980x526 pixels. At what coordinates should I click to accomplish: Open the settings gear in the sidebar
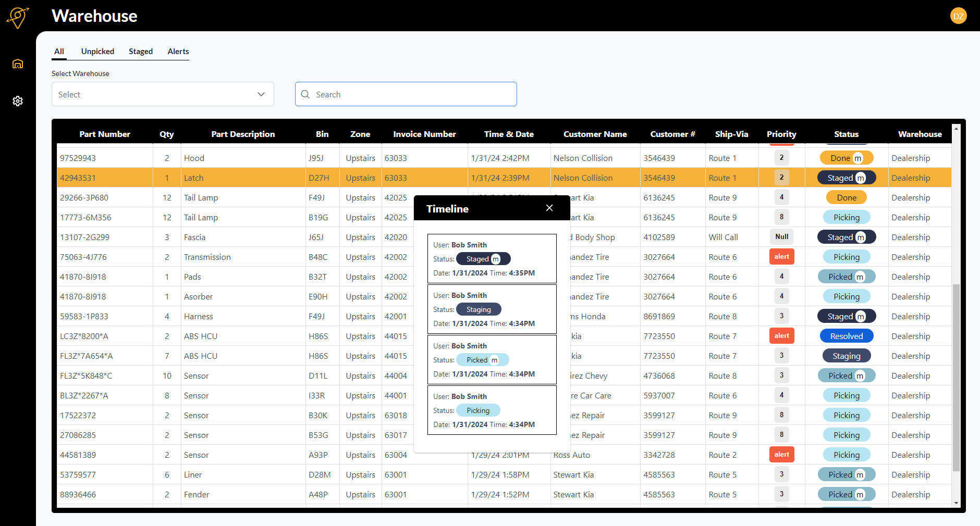17,101
